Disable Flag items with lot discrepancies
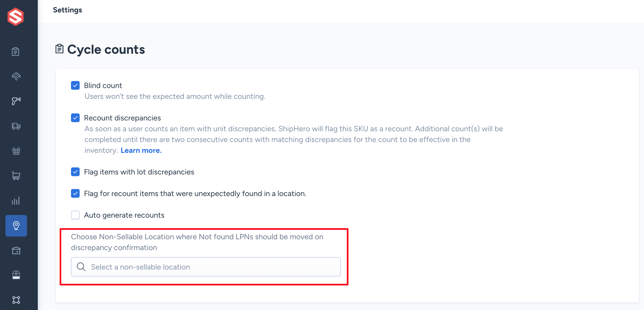The image size is (644, 310). 75,172
